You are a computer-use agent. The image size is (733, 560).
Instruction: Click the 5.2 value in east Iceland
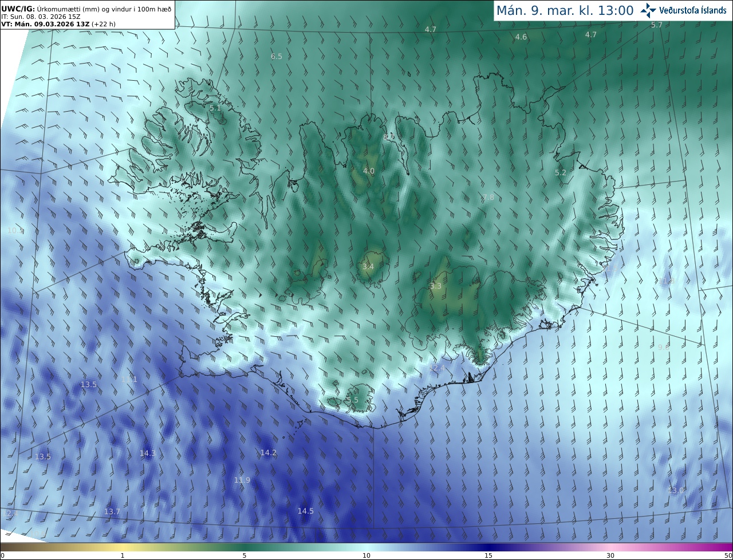(561, 172)
